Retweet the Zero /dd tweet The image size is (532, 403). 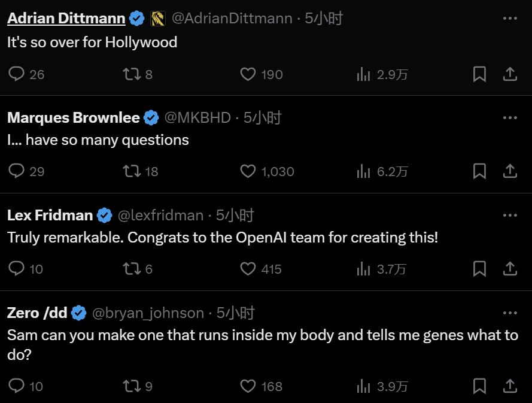pyautogui.click(x=131, y=386)
